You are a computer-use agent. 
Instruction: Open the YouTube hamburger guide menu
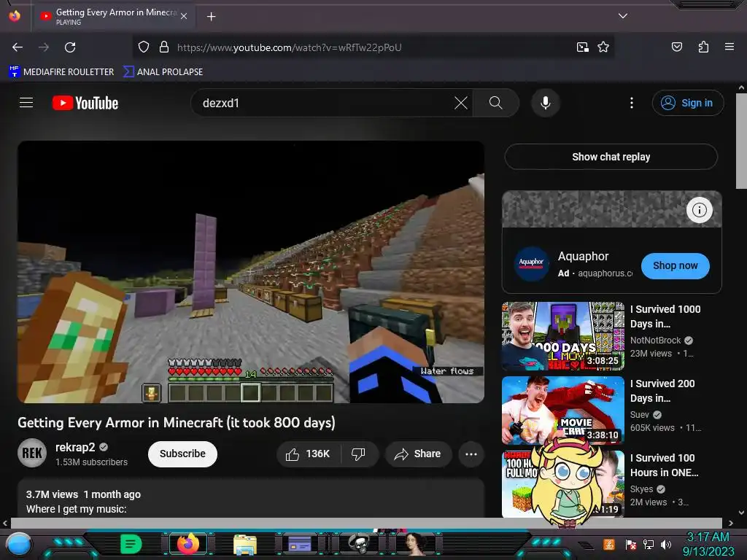point(26,102)
